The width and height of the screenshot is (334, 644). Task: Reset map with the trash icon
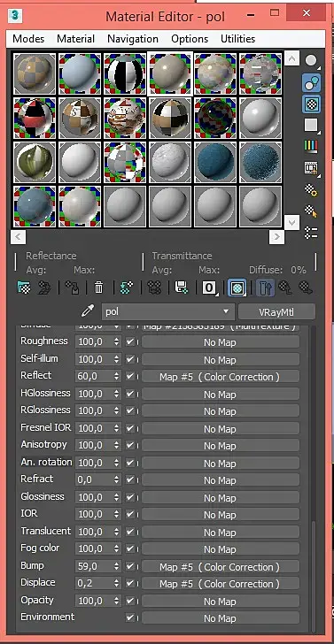[98, 287]
